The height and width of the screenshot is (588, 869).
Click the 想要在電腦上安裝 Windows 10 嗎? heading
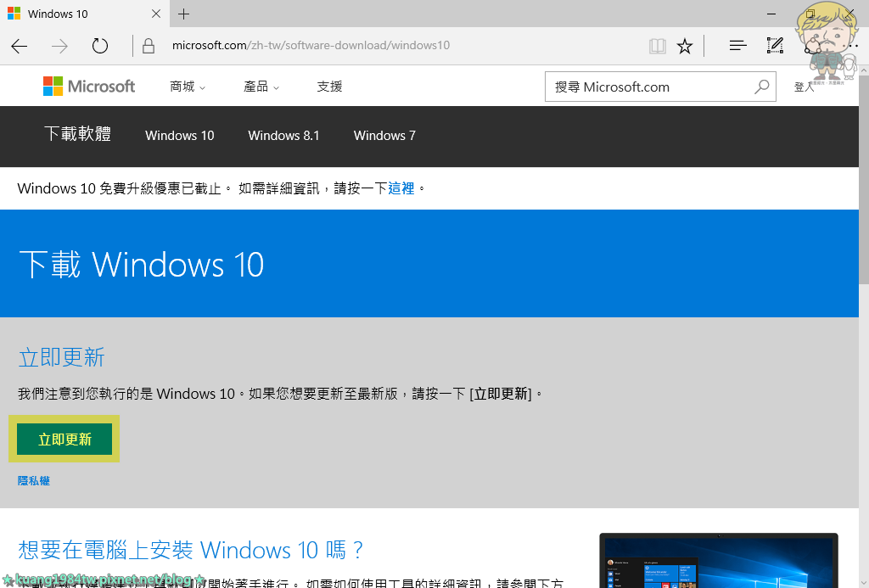191,550
